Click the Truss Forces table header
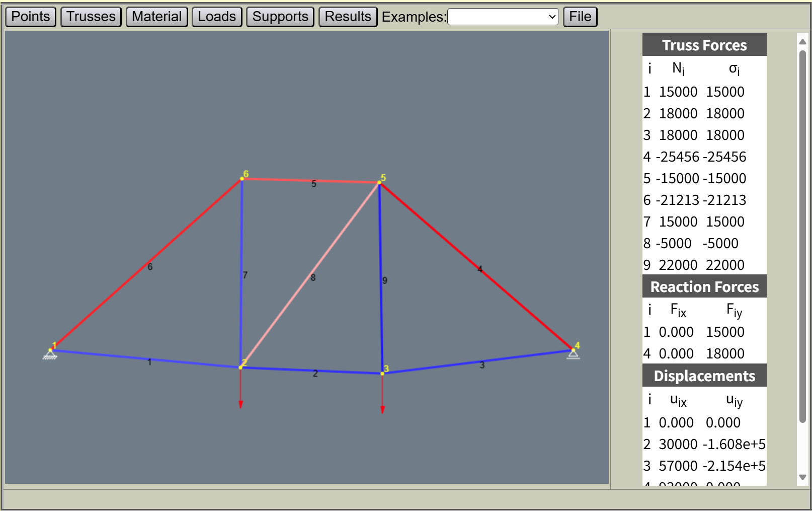The image size is (812, 511). click(704, 45)
